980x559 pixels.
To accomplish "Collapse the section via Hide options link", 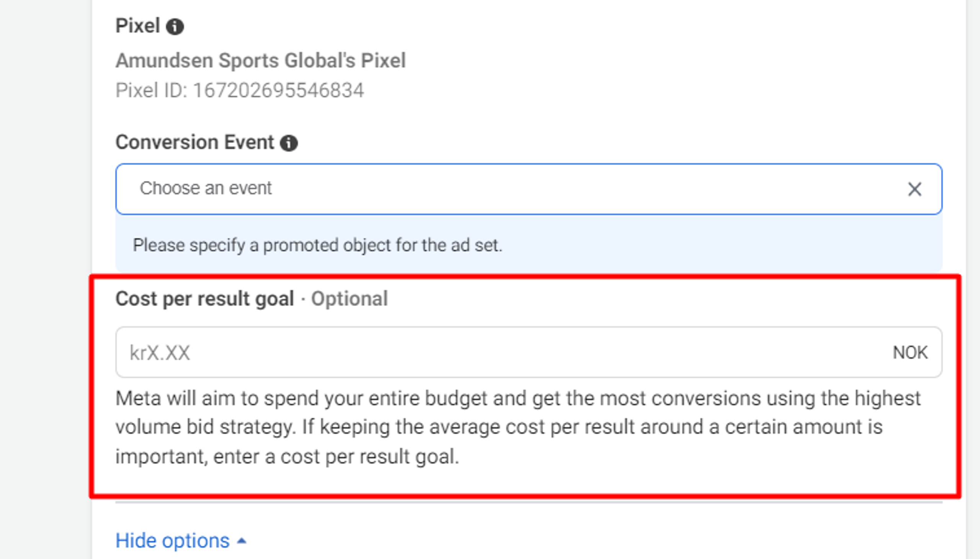I will click(173, 541).
